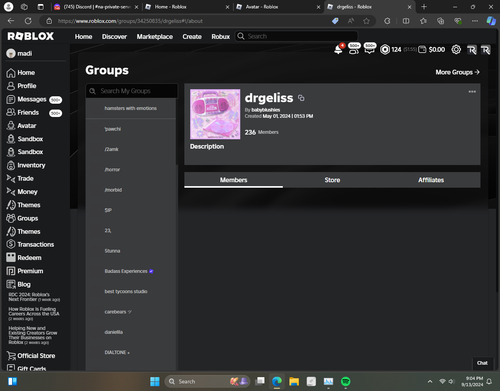Copy the drgeliss group ID icon

click(x=301, y=98)
